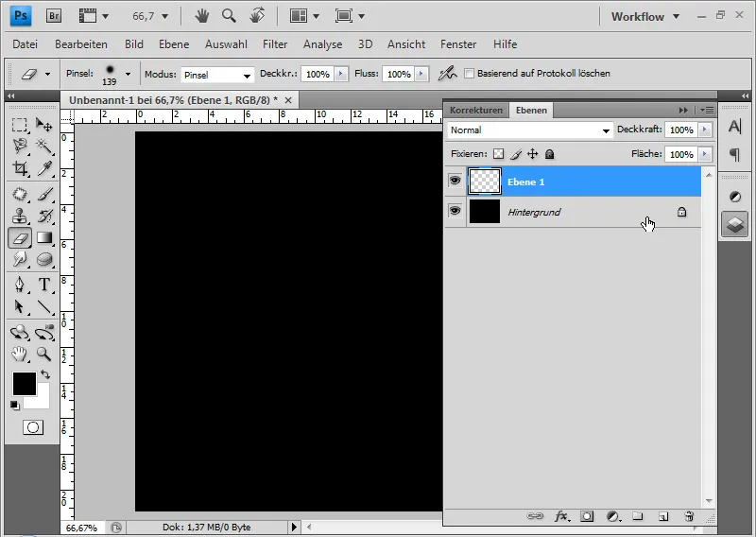Image resolution: width=756 pixels, height=537 pixels.
Task: Reset default foreground and background colors
Action: [14, 406]
